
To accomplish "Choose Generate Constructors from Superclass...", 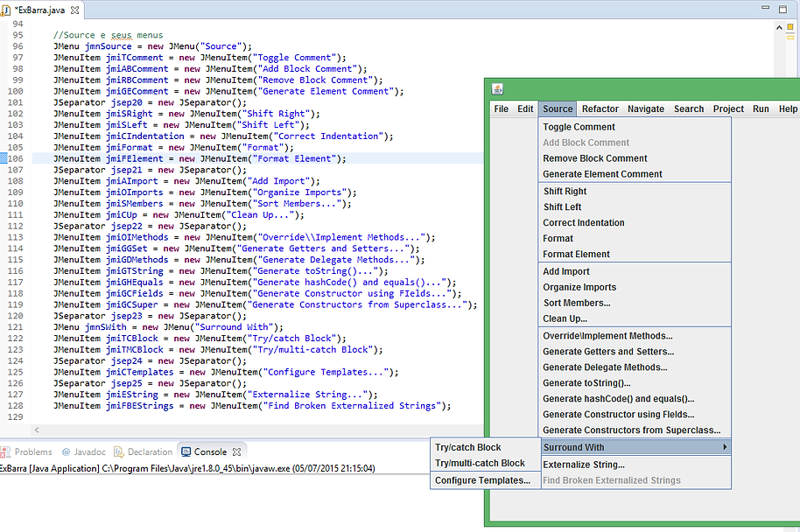I will coord(635,430).
